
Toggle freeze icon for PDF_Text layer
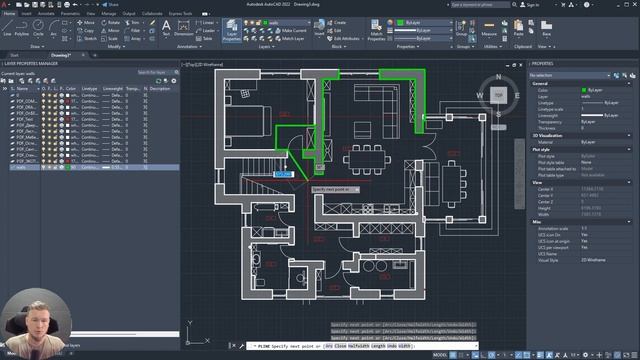[49, 119]
